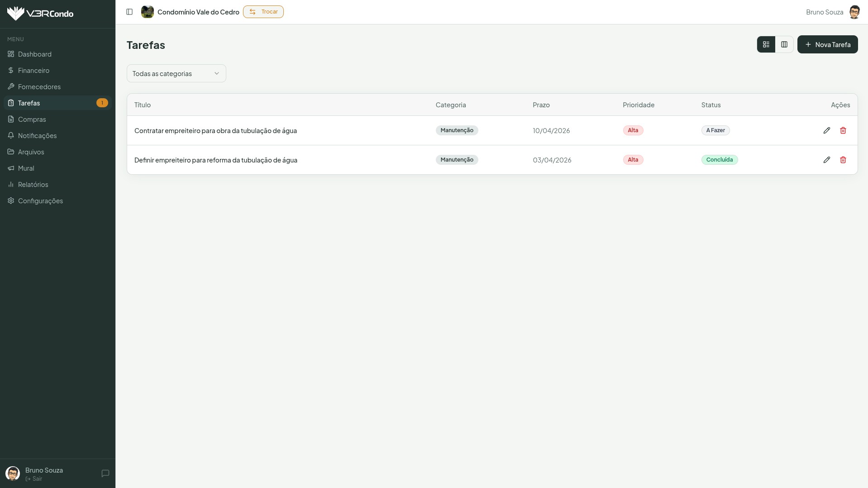868x488 pixels.
Task: Click the V3RCondo logo
Action: (40, 14)
